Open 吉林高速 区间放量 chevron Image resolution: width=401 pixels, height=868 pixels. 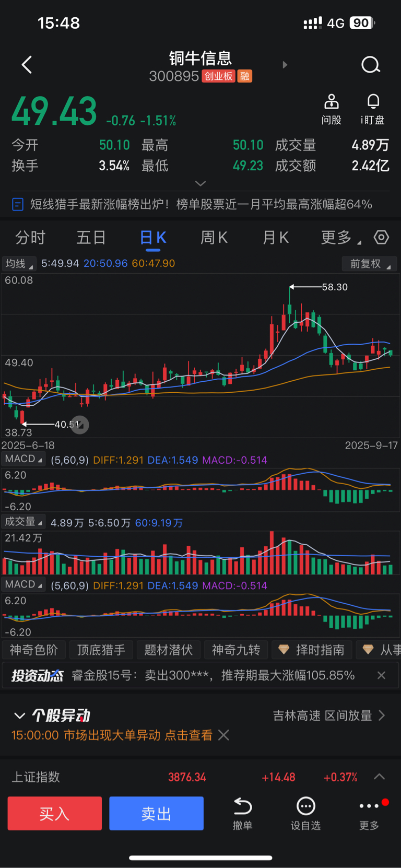coord(382,715)
